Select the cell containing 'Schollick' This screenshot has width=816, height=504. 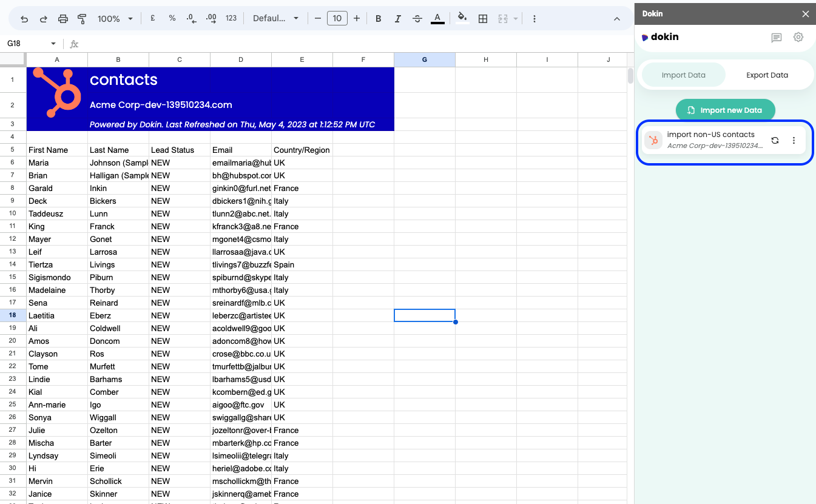(118, 481)
